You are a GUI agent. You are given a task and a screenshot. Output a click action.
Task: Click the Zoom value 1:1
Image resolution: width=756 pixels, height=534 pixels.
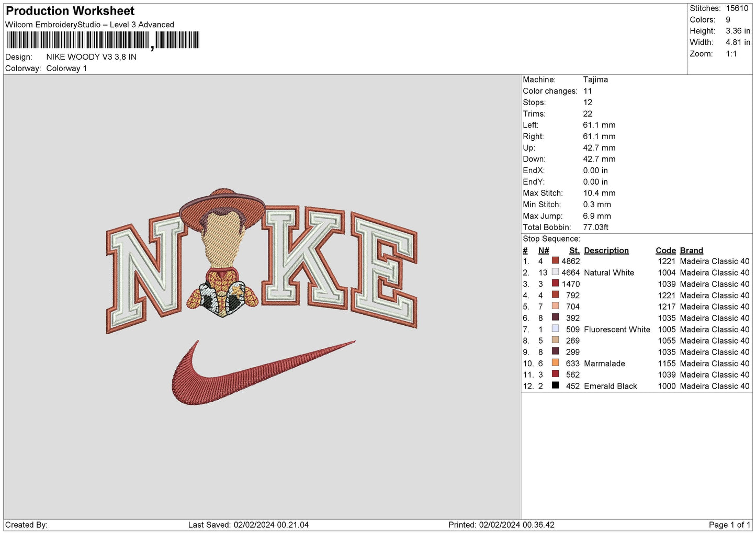click(731, 54)
